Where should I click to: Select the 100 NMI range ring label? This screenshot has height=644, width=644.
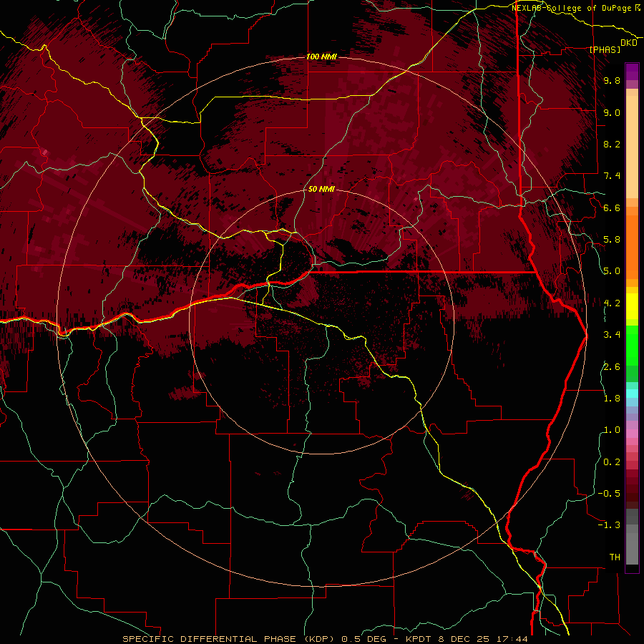321,57
